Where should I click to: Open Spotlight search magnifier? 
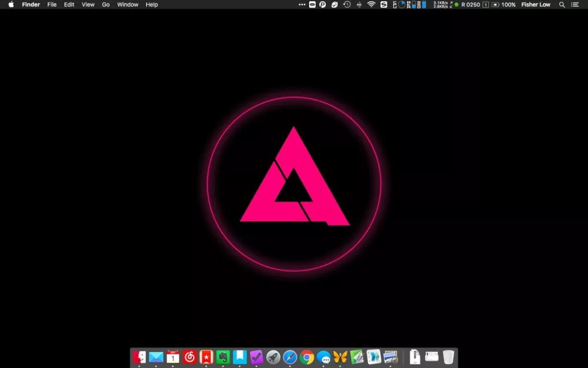coord(562,4)
